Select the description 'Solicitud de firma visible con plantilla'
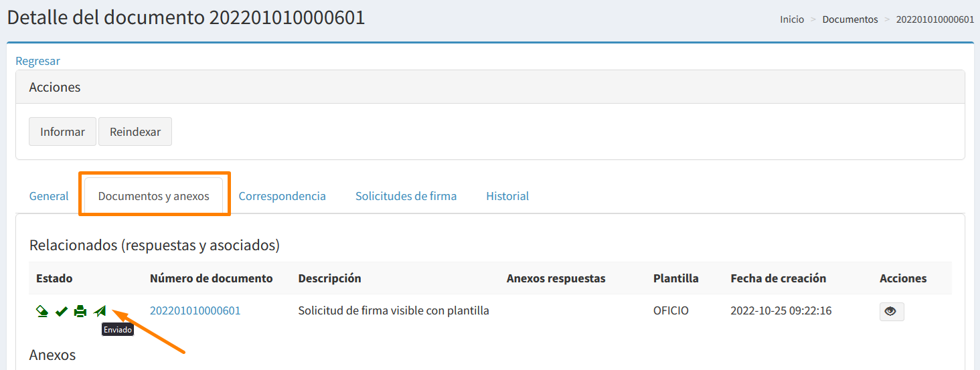This screenshot has width=980, height=370. pos(394,310)
